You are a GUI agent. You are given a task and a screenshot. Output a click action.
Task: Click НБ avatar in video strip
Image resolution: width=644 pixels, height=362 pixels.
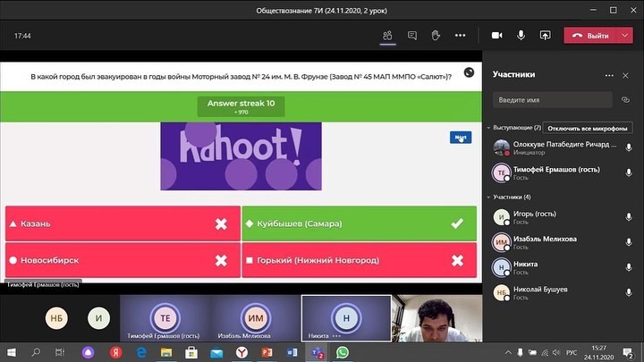[56, 318]
